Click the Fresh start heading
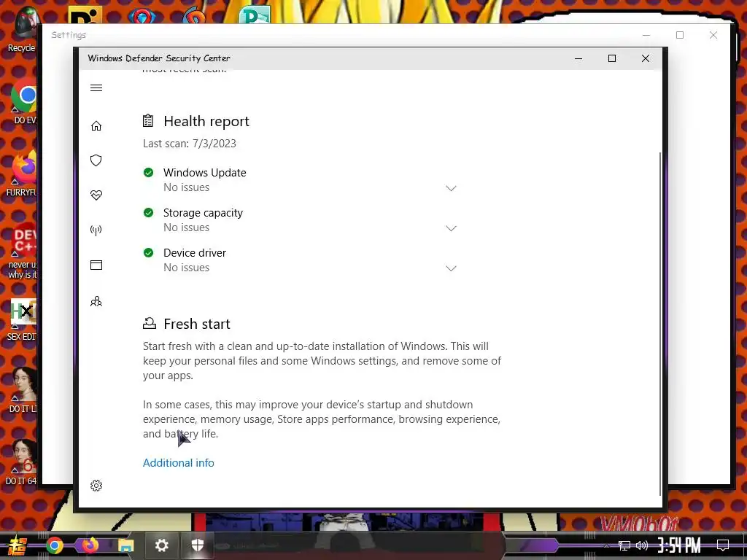 pyautogui.click(x=197, y=324)
